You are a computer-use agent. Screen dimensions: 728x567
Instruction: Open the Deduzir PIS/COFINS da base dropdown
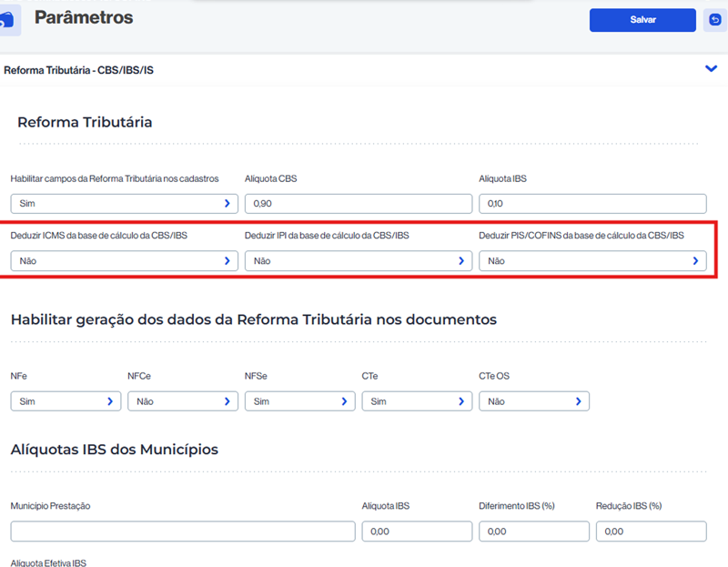click(x=592, y=261)
